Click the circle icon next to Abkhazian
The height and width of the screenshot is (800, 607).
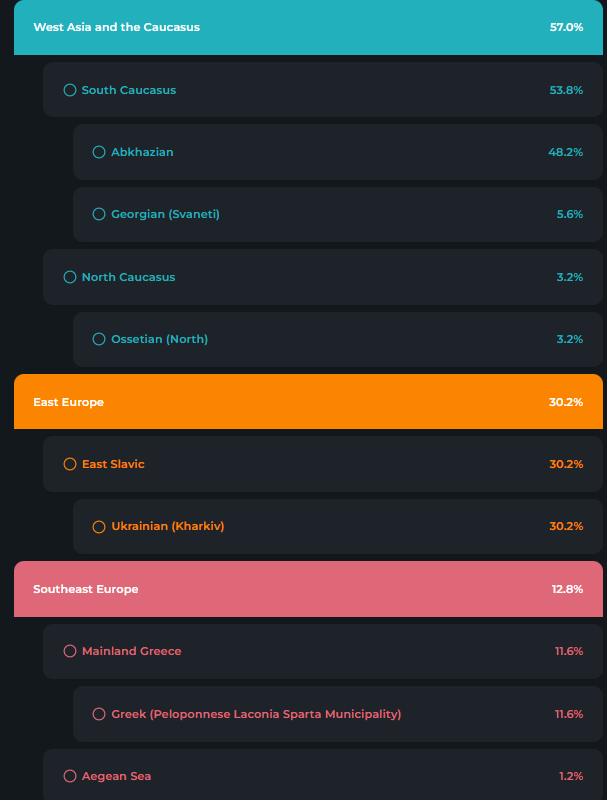[99, 152]
